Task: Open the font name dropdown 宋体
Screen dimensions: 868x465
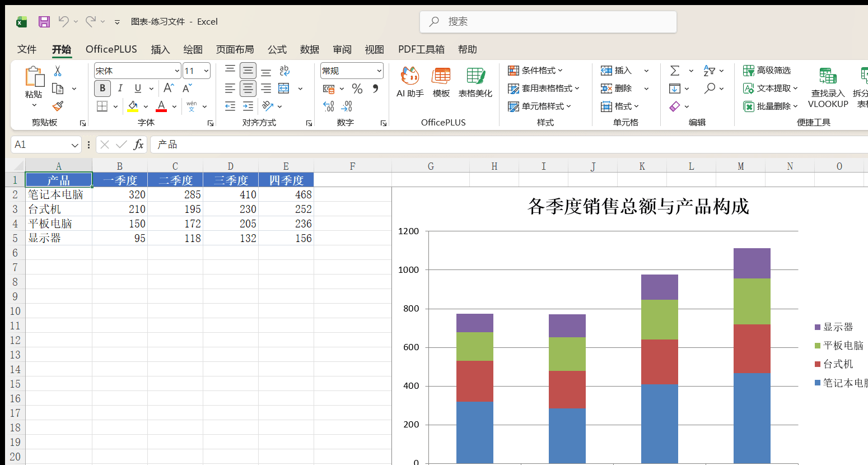Action: 138,71
